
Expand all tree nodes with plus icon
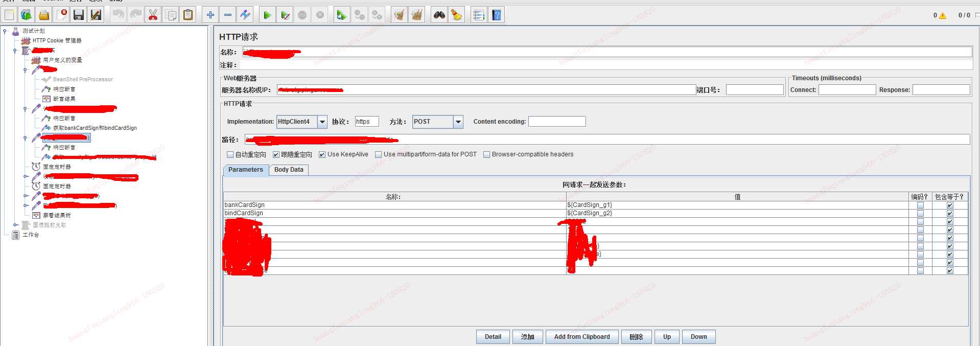click(x=210, y=15)
